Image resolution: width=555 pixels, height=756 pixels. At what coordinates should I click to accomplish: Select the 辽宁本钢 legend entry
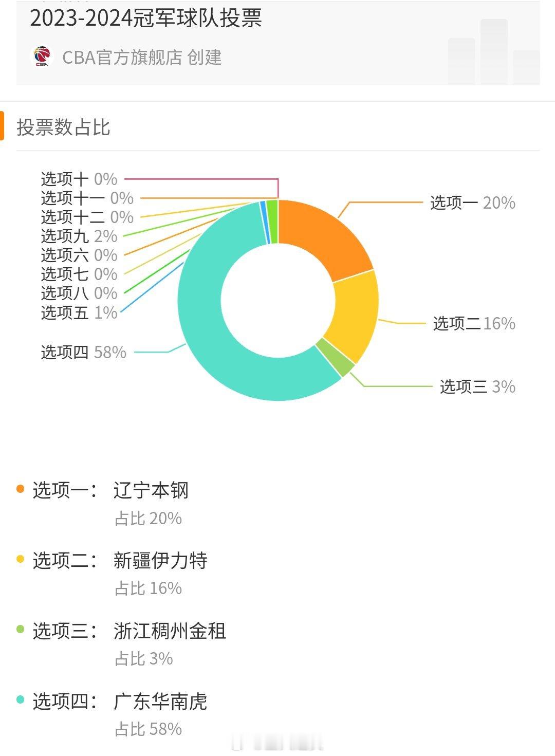(151, 490)
